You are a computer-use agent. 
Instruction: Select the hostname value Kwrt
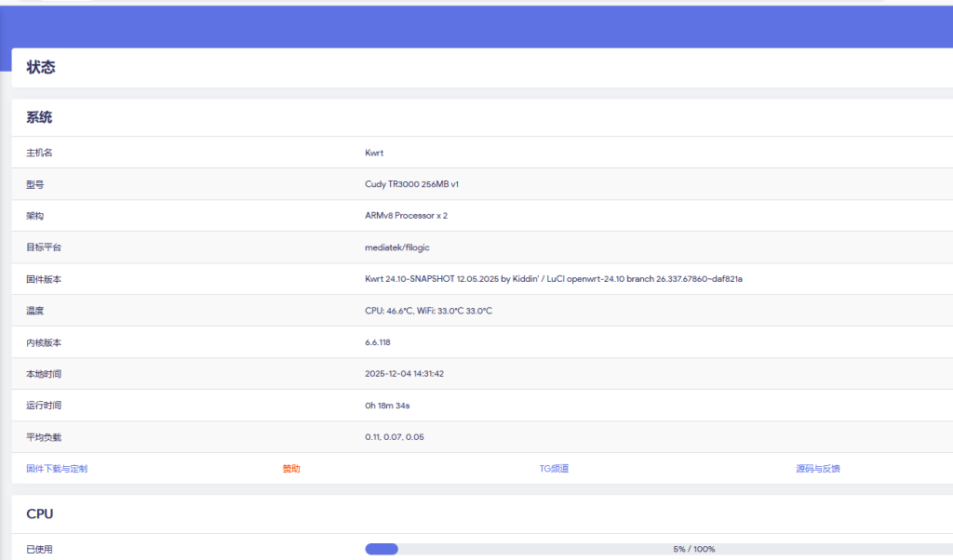[374, 153]
